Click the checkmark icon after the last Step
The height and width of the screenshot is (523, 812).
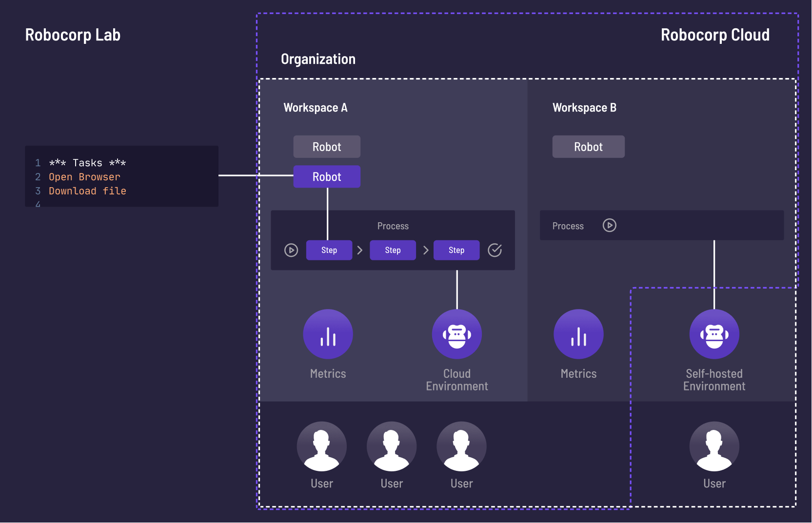pos(495,250)
